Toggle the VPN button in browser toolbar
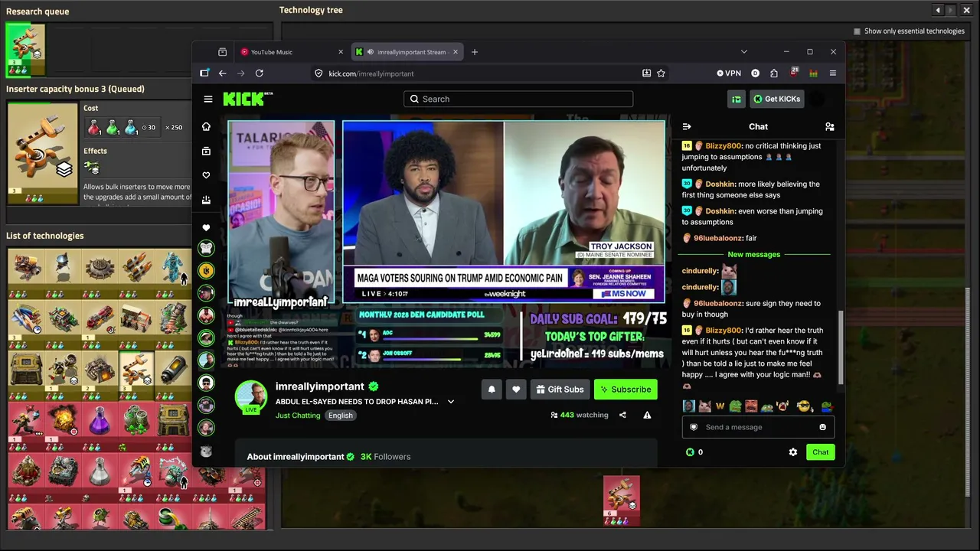This screenshot has width=980, height=551. click(729, 73)
